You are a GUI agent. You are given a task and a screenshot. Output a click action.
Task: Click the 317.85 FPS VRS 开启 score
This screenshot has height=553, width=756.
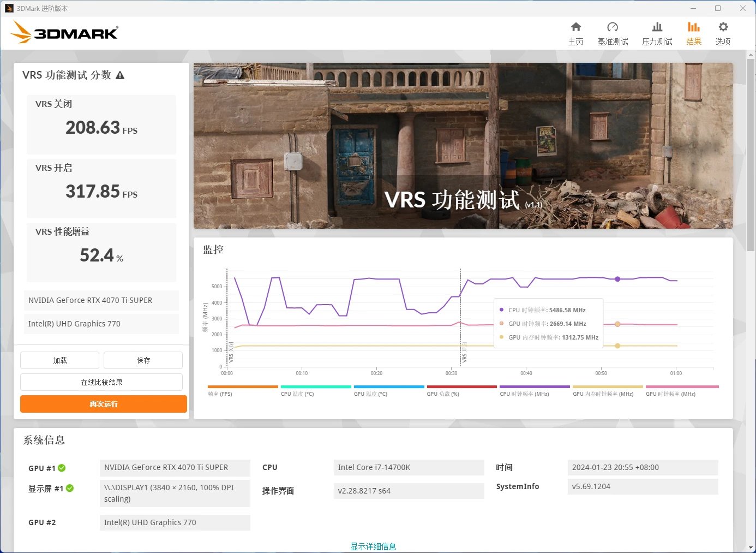(101, 192)
